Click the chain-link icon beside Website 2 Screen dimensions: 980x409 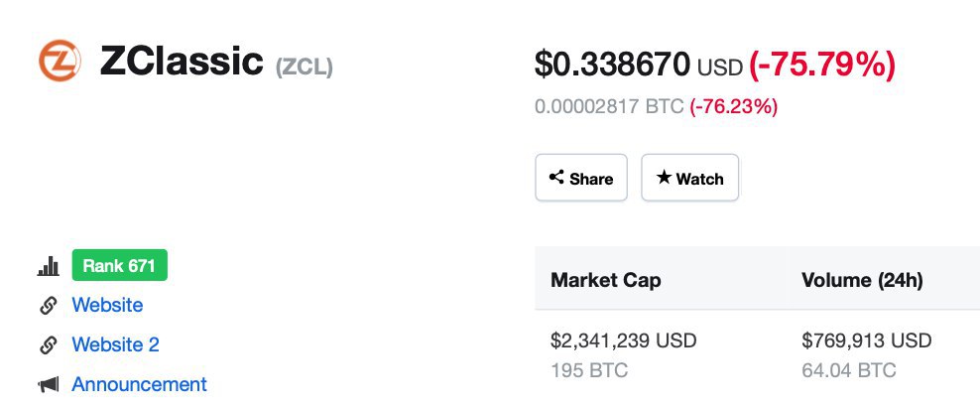coord(48,345)
